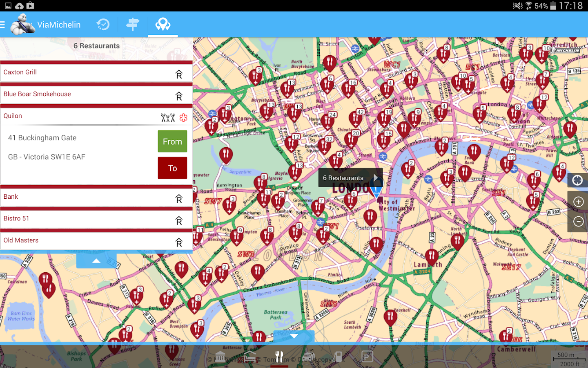Open Caxton Grill restaurant entry

[x=96, y=72]
